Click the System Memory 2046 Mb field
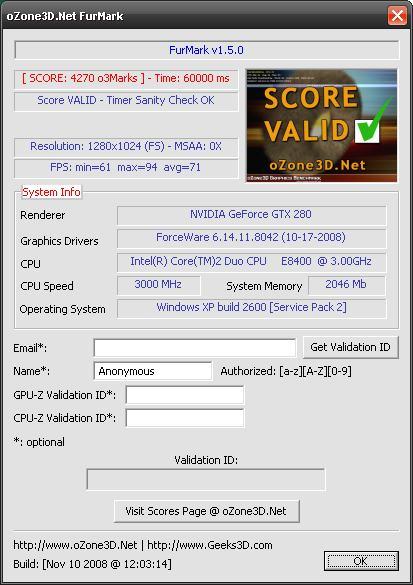413x585 pixels. (x=347, y=285)
